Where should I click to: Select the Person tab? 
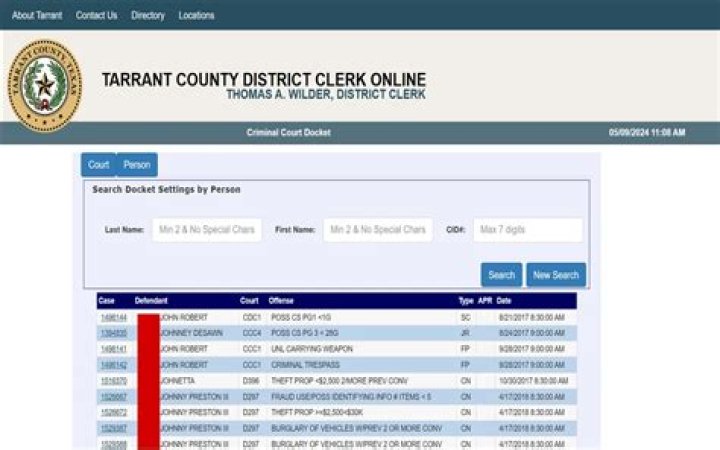click(x=137, y=165)
